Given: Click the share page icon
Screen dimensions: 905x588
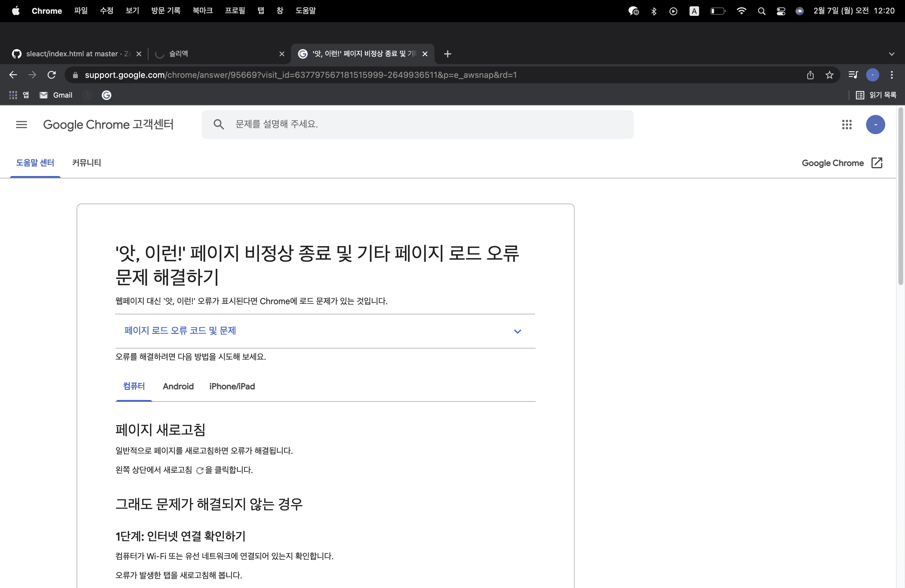Looking at the screenshot, I should 810,75.
